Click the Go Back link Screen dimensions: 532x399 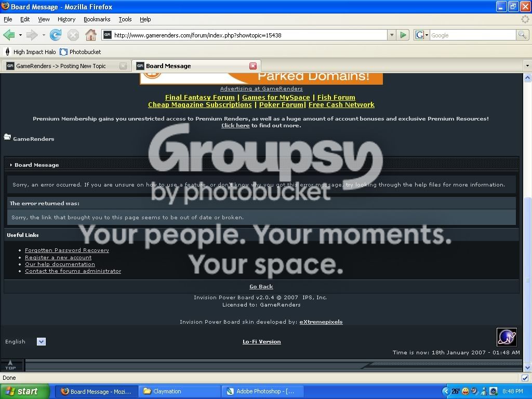point(261,286)
